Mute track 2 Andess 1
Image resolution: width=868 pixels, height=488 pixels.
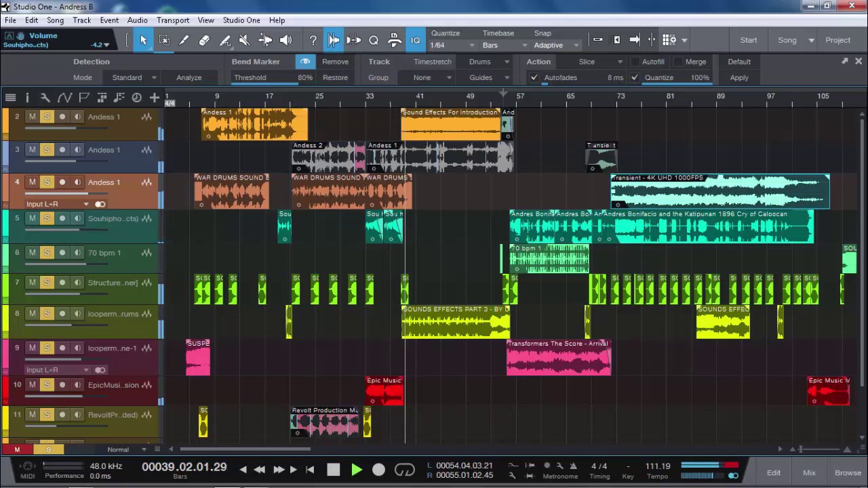32,117
